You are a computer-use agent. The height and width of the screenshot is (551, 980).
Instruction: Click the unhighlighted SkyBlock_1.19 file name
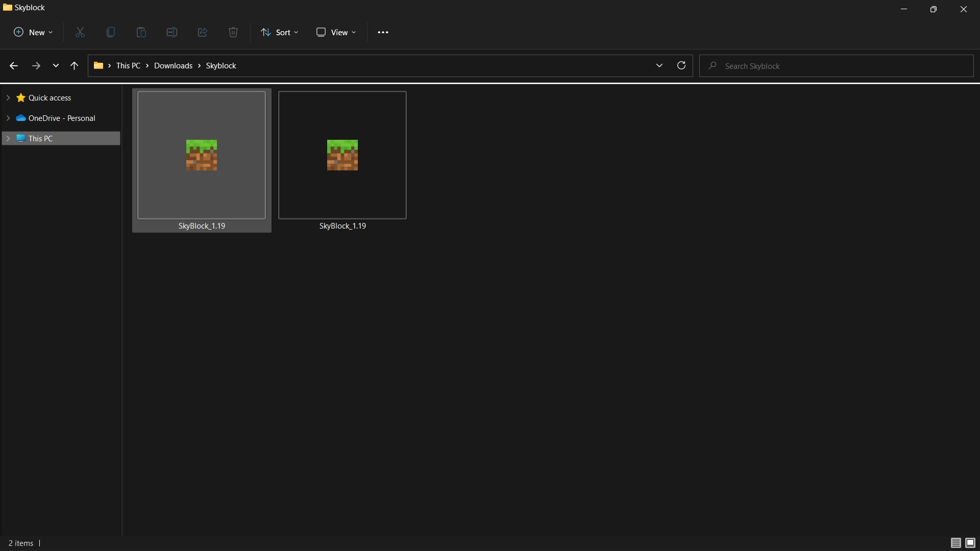click(342, 226)
